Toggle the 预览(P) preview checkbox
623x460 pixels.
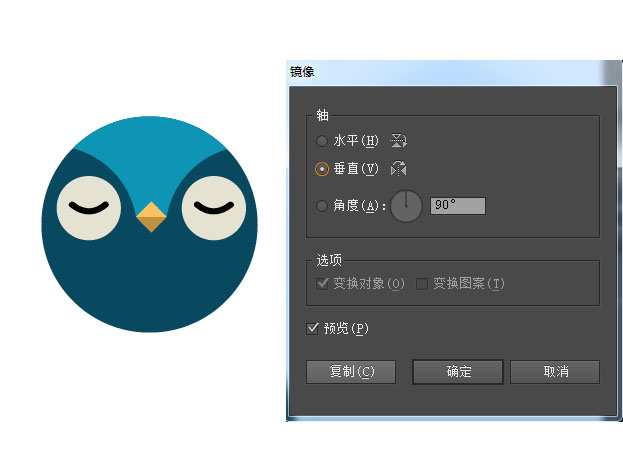pos(313,329)
